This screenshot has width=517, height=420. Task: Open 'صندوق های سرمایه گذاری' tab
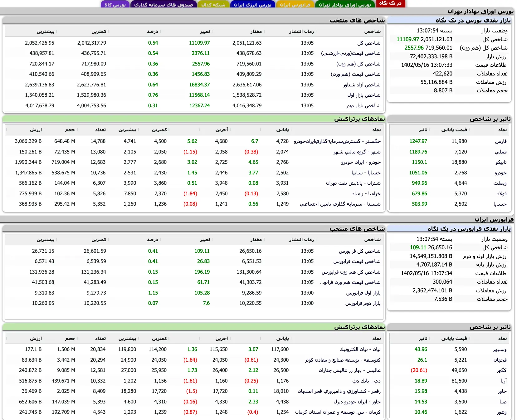pyautogui.click(x=163, y=5)
